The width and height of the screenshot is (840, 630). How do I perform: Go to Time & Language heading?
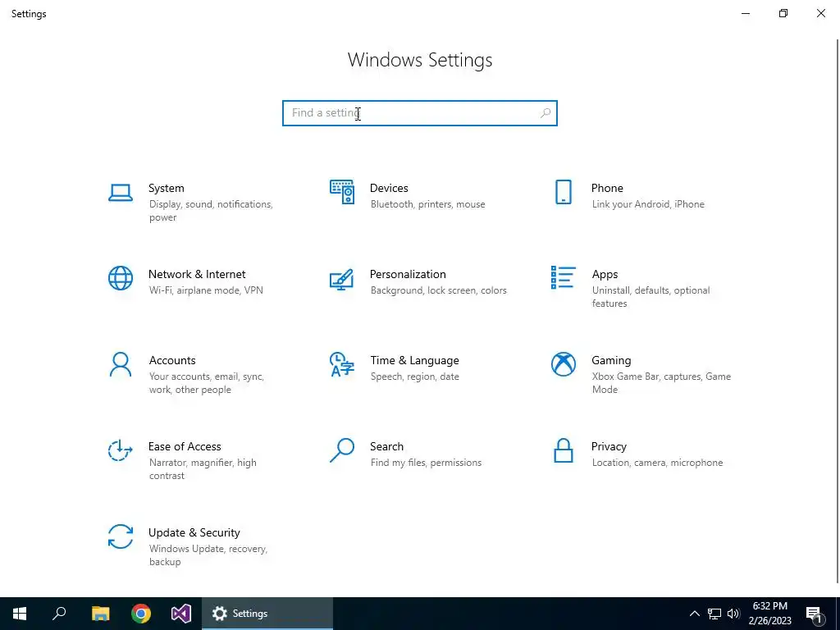pos(414,361)
